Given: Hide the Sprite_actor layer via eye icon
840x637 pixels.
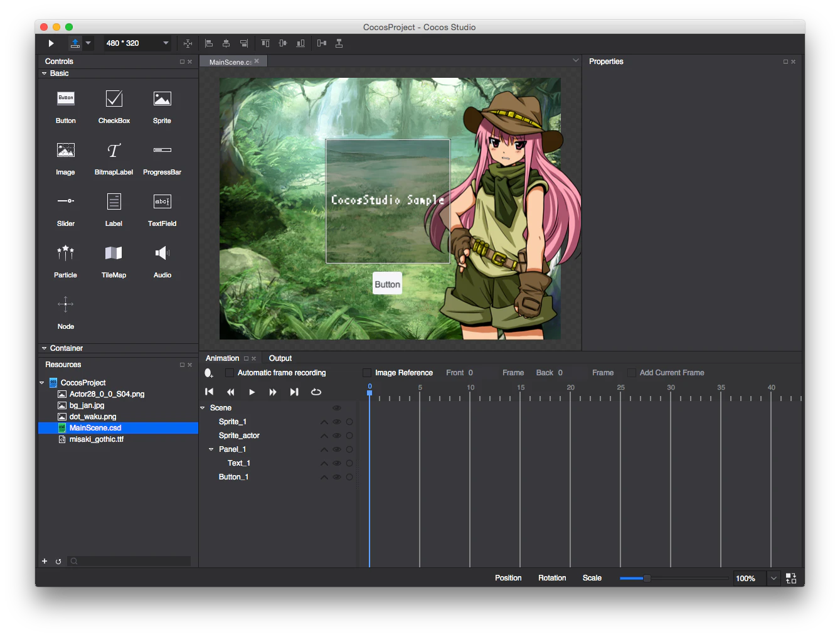Looking at the screenshot, I should (x=337, y=436).
